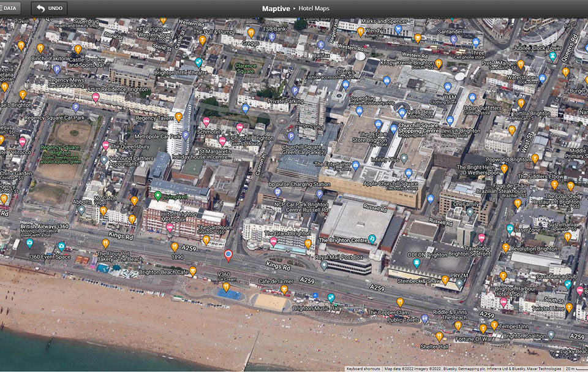Screen dimensions: 588x372
Task: Click the Brighton Beach Cafe restaurant pin
Action: coord(193,270)
